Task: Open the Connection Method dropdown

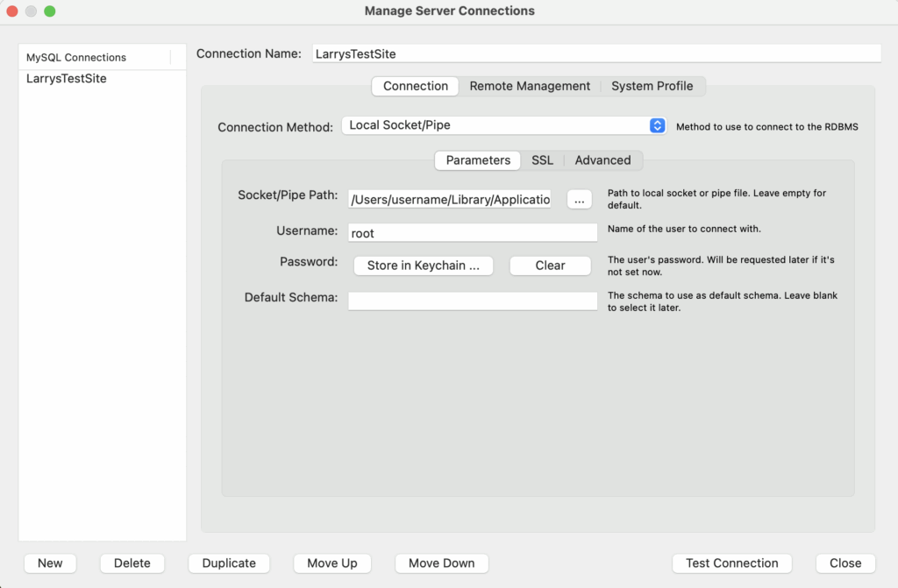Action: [503, 125]
